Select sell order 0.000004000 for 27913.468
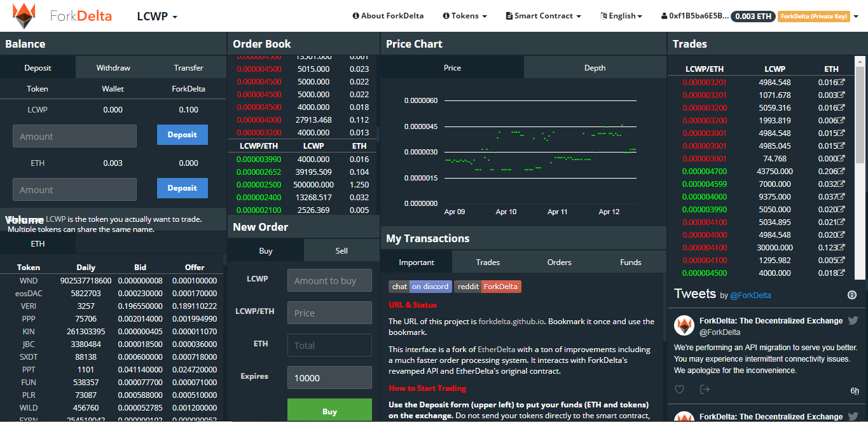The image size is (868, 422). tap(302, 120)
